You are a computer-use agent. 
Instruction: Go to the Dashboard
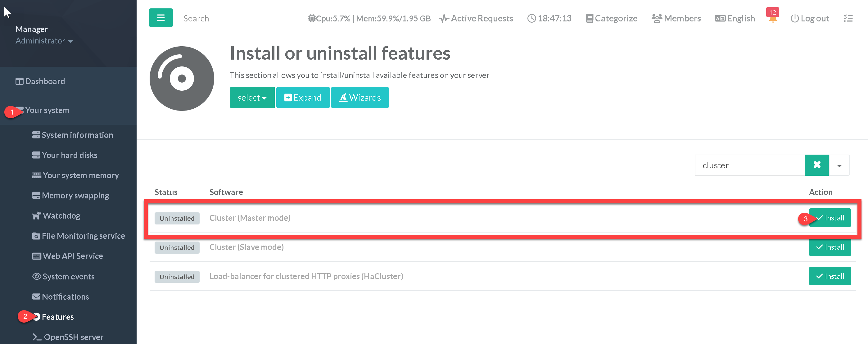(44, 81)
